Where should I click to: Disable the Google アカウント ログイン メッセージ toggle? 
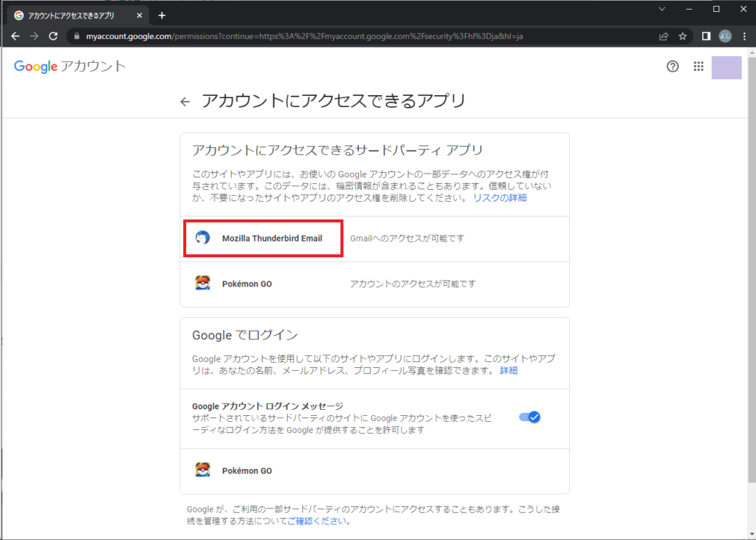click(529, 417)
